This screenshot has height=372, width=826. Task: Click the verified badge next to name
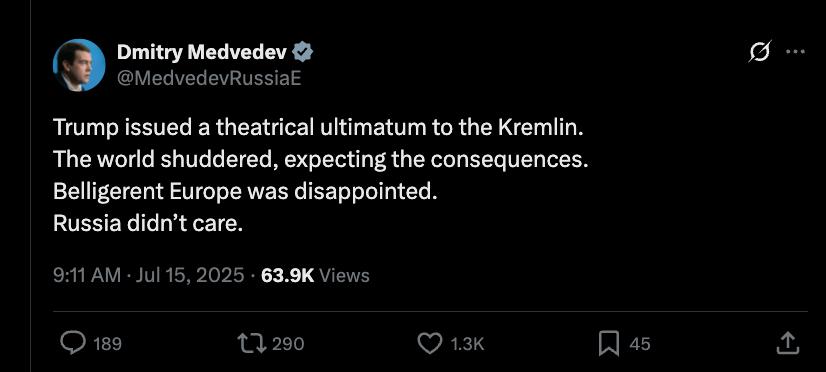[x=303, y=52]
